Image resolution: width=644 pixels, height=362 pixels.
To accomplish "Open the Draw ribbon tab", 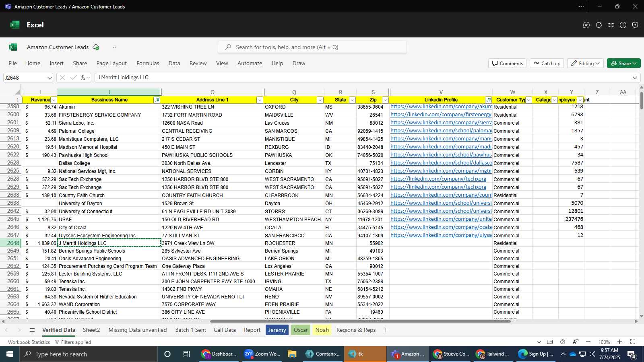I will 299,63.
